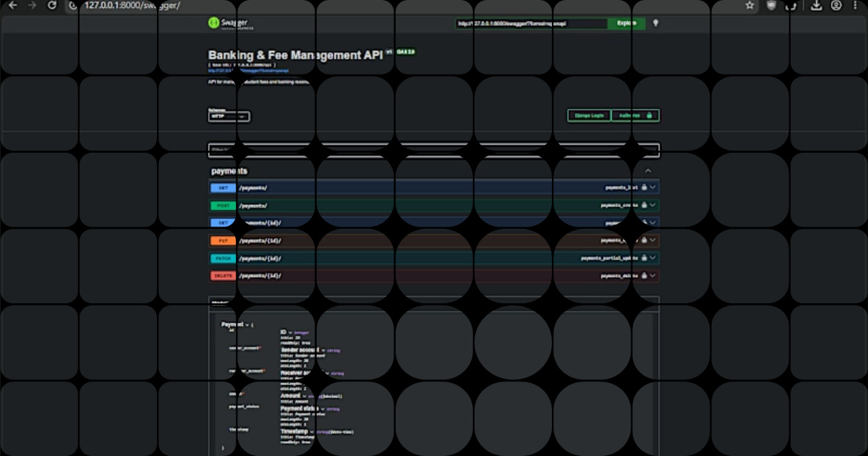This screenshot has width=868, height=456.
Task: Toggle dark mode with the lightbulb icon
Action: point(656,23)
